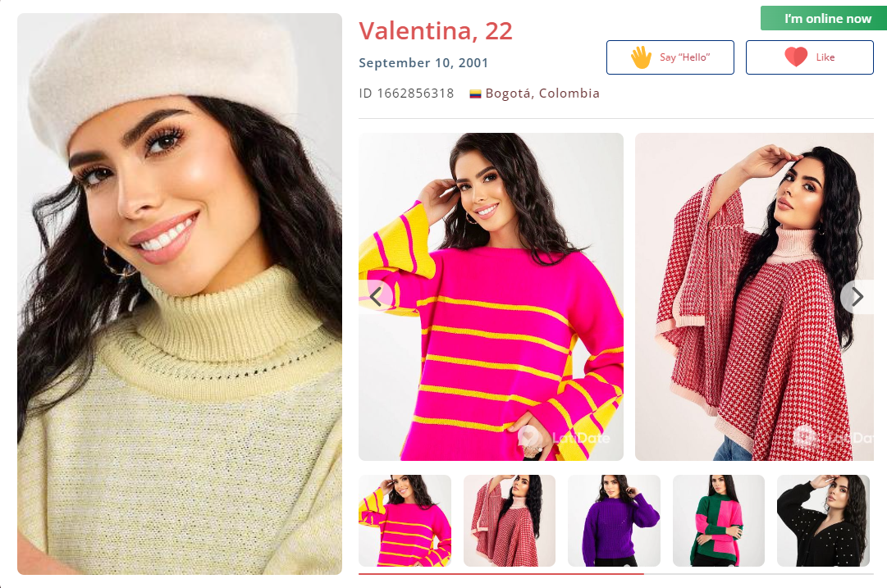887x588 pixels.
Task: Select red poncho thumbnail
Action: (x=510, y=521)
